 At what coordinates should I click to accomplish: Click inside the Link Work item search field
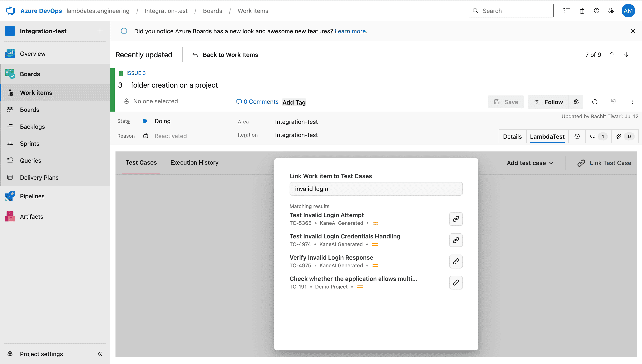coord(376,189)
